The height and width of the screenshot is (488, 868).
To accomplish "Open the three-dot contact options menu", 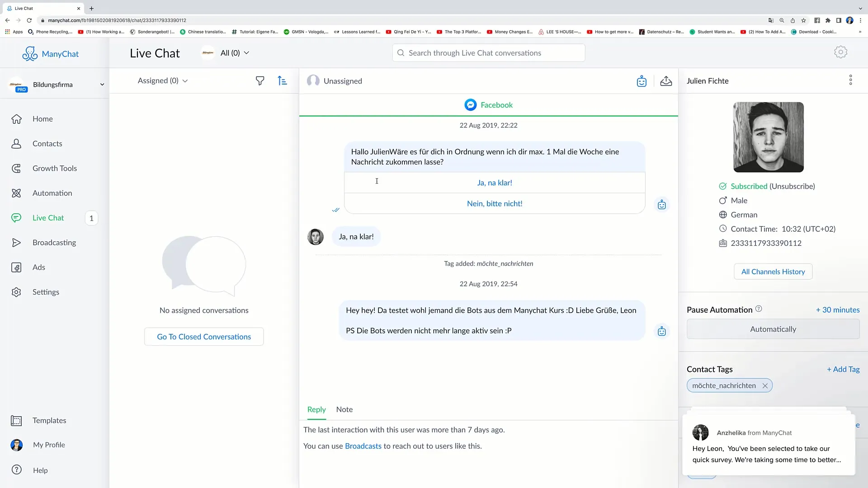I will [850, 80].
